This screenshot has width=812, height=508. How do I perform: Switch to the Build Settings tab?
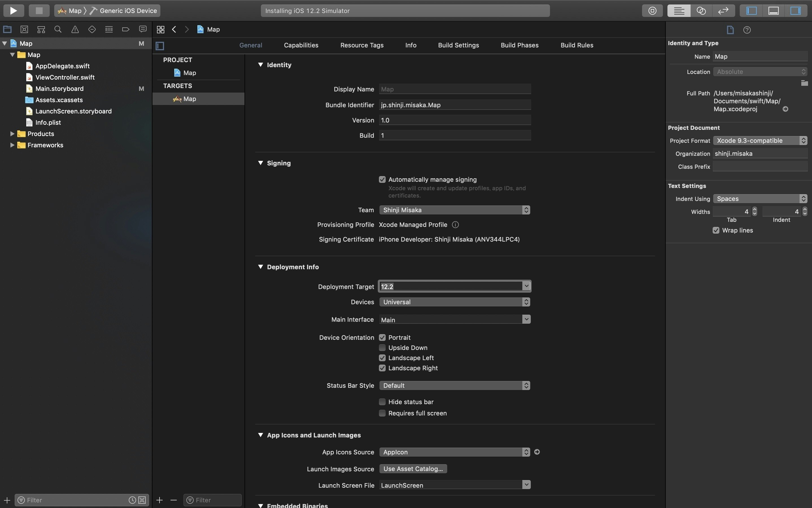coord(459,45)
